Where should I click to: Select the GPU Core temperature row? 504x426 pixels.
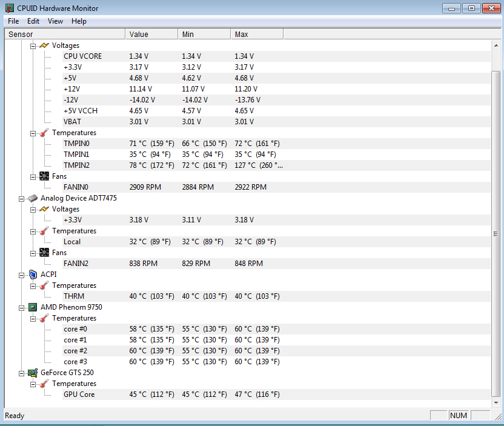(x=79, y=394)
